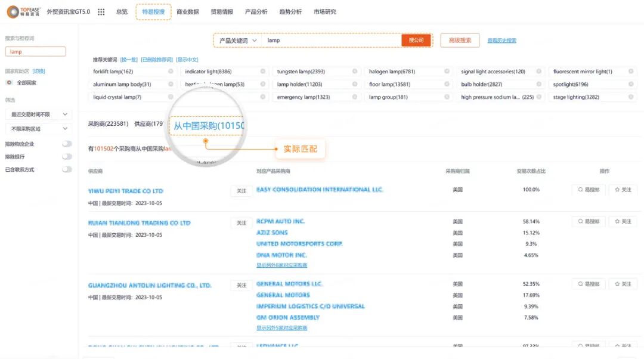644x359 pixels.
Task: Remove the bulb holder(2827) keyword
Action: [538, 84]
